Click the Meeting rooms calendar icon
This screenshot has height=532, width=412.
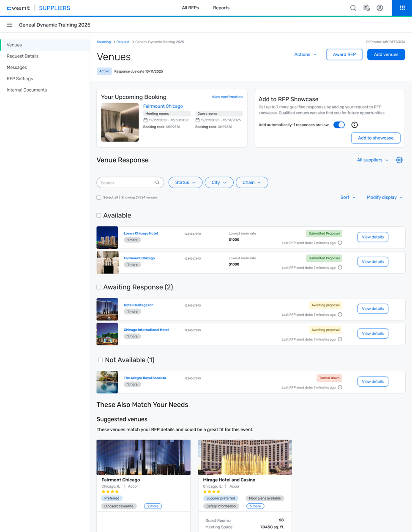[x=145, y=120]
